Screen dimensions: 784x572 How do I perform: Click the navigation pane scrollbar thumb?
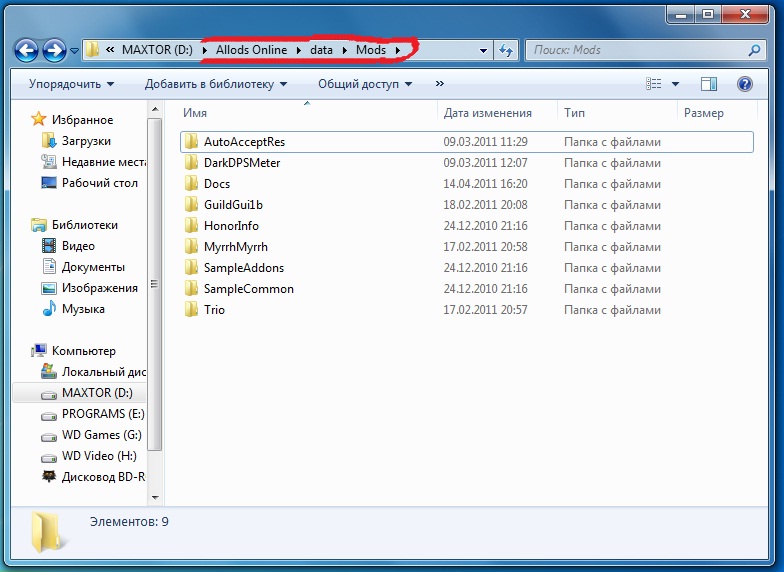pyautogui.click(x=155, y=284)
